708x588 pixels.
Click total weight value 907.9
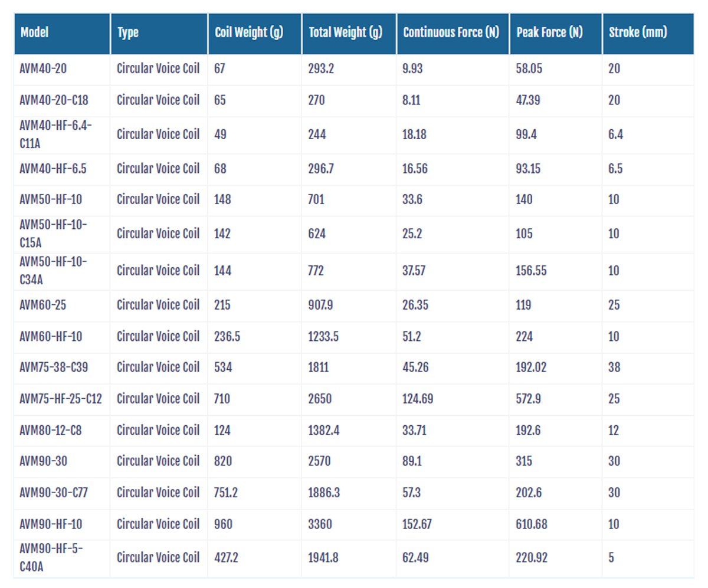coord(322,306)
